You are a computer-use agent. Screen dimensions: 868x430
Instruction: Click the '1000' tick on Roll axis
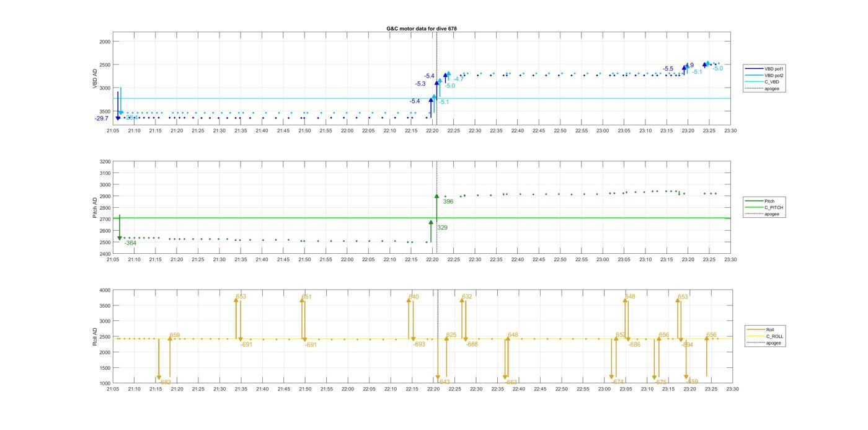(x=105, y=383)
